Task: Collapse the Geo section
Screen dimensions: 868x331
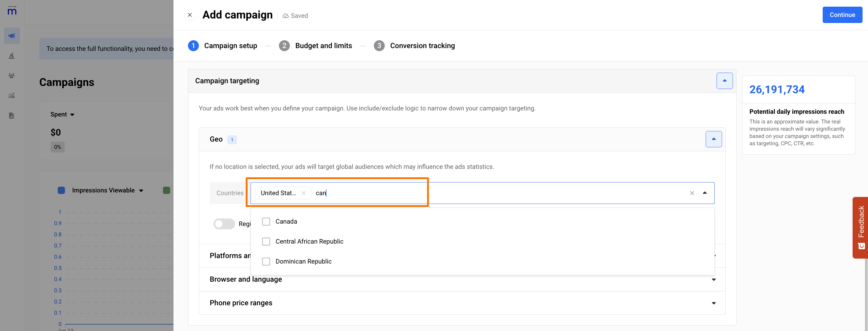Action: point(713,139)
